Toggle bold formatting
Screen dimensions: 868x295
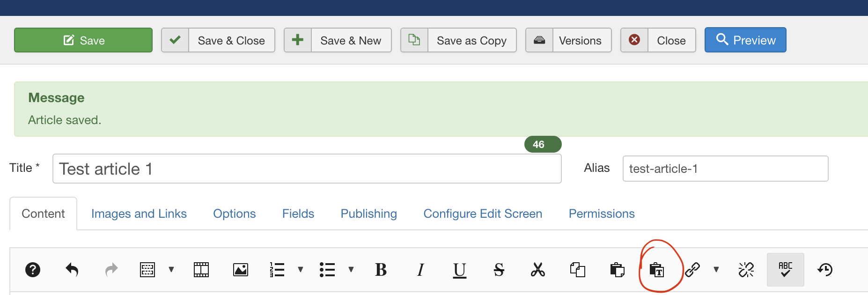point(381,270)
